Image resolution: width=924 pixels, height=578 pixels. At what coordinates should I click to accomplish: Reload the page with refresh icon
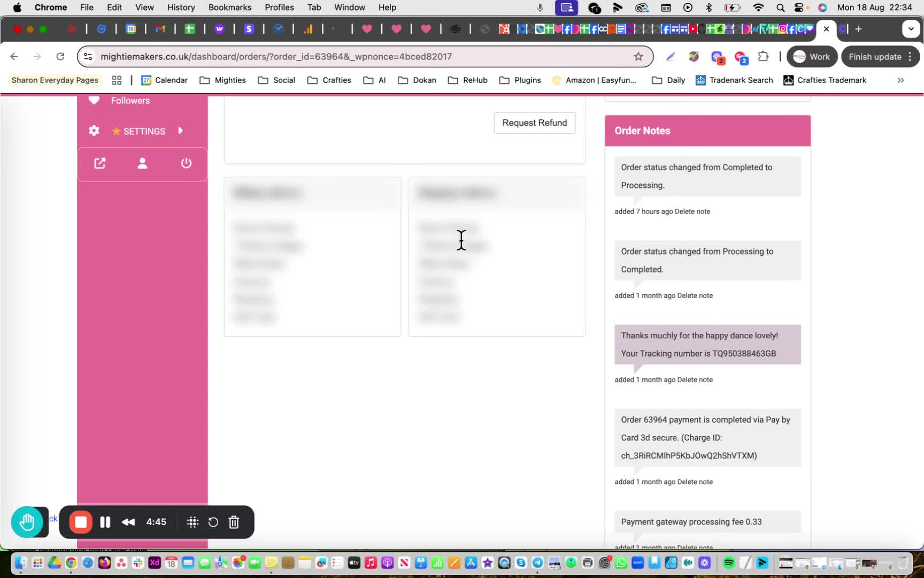60,57
